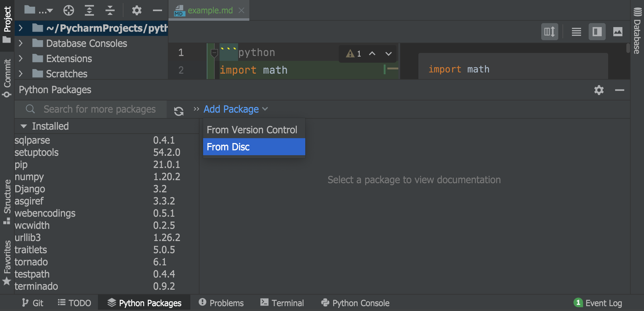The image size is (644, 311).
Task: Show preview only for the markdown file
Action: tap(618, 31)
